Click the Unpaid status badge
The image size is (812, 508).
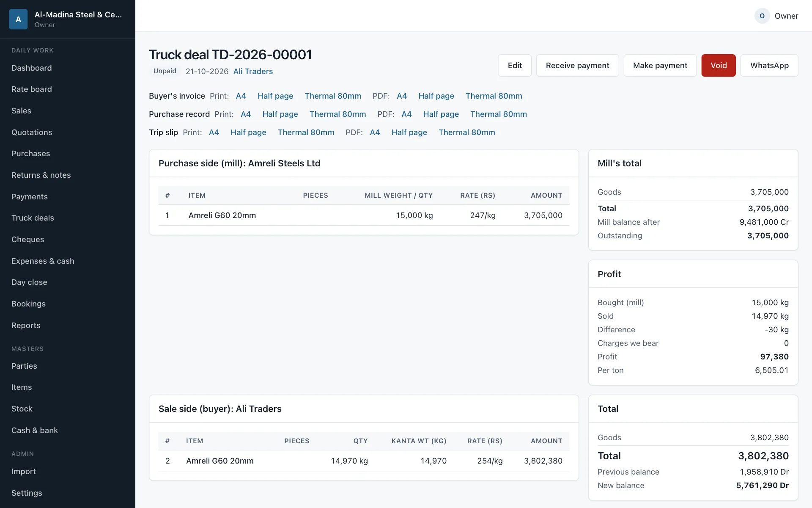point(165,71)
